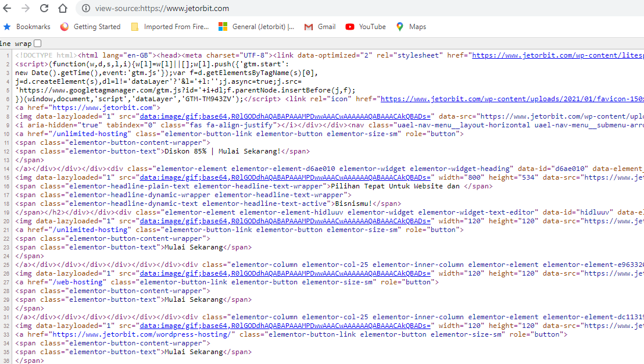
Task: Click the browser back arrow
Action: pos(7,8)
